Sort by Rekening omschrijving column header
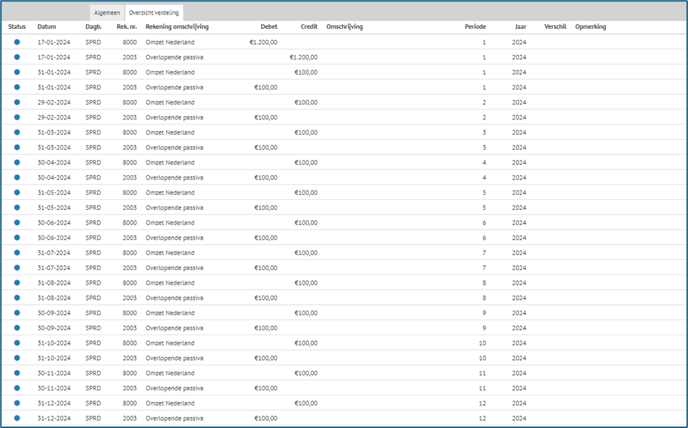688x428 pixels. [177, 27]
